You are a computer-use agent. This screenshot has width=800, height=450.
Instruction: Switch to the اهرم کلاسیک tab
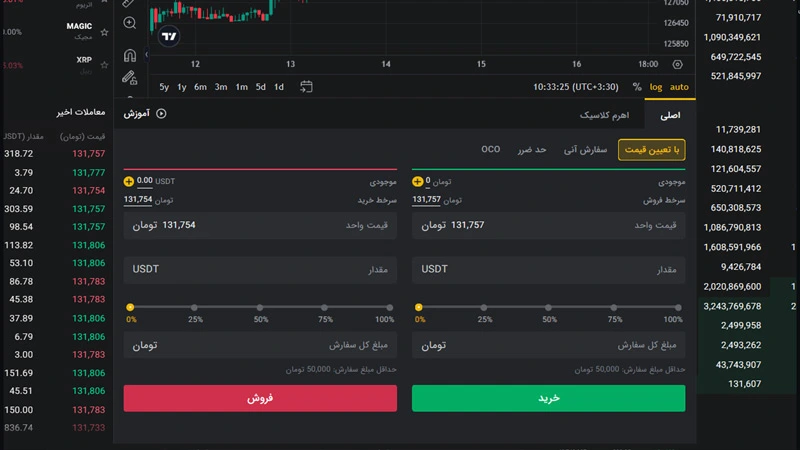click(604, 115)
